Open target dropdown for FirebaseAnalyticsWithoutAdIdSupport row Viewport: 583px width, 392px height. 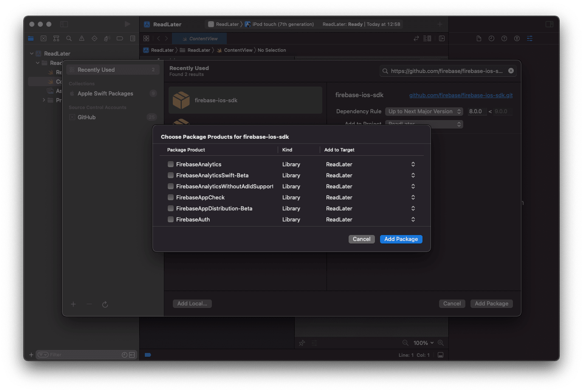[413, 186]
